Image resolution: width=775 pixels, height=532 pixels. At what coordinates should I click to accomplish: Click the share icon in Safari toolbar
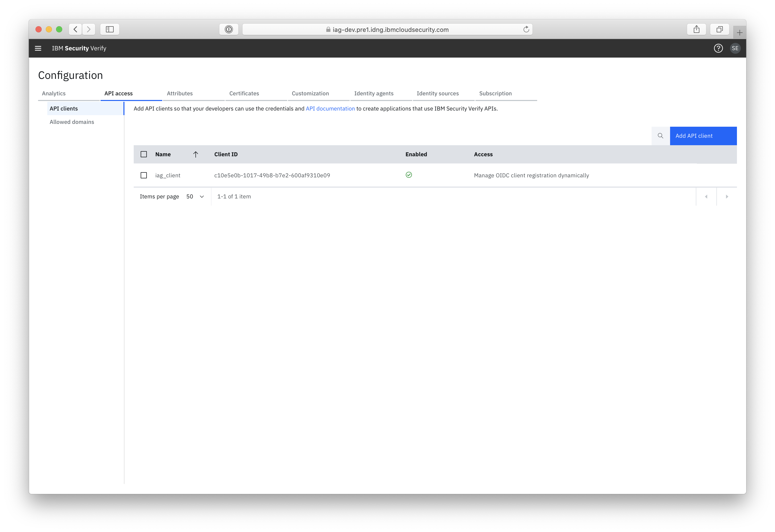(x=696, y=29)
